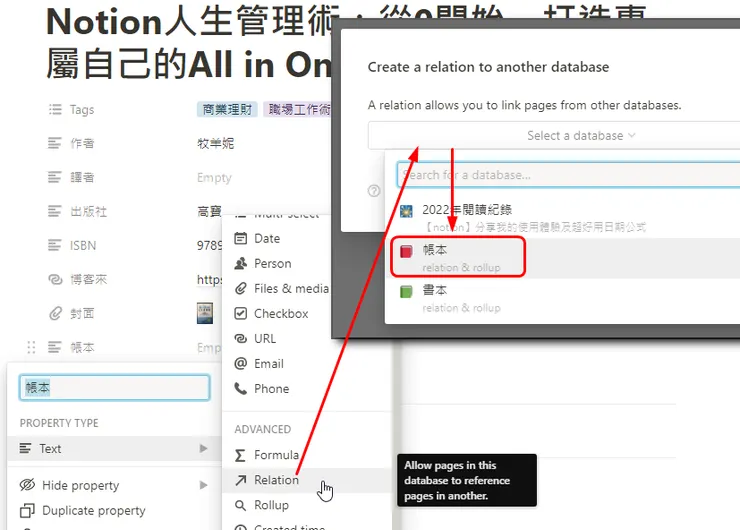
Task: Click the Date calendar icon
Action: (x=241, y=238)
